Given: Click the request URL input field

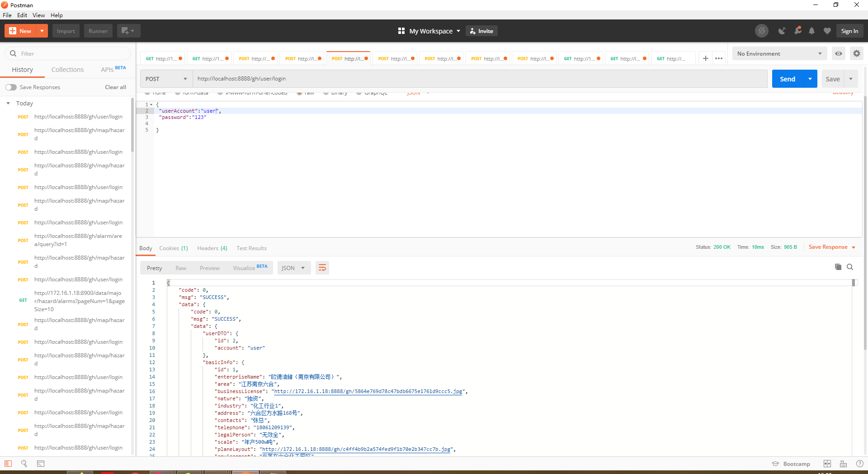Looking at the screenshot, I should tap(480, 79).
